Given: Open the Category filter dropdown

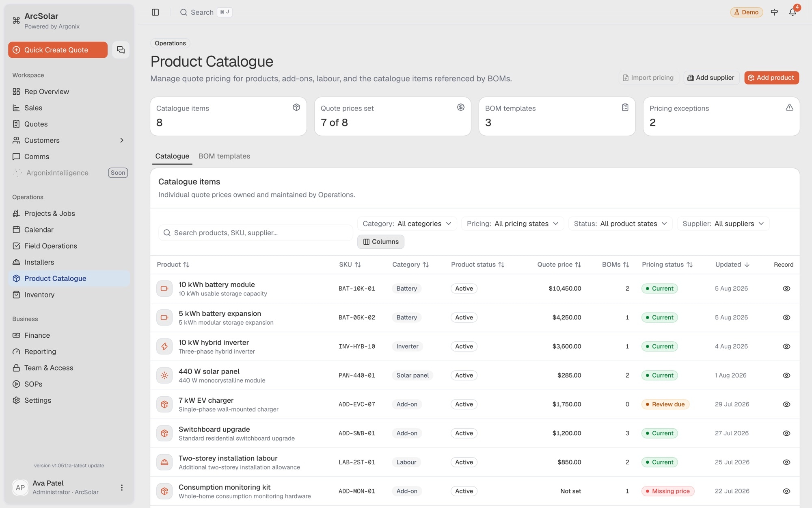Looking at the screenshot, I should 407,224.
